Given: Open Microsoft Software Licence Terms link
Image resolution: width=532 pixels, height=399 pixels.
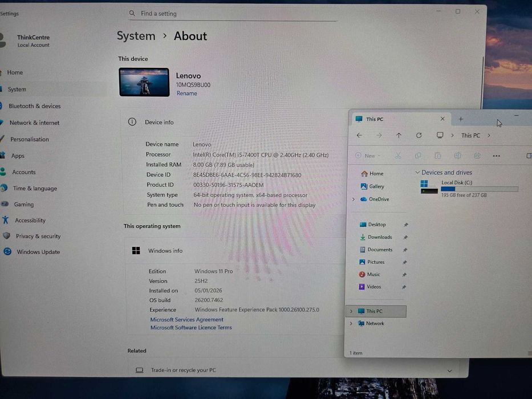Looking at the screenshot, I should (x=191, y=328).
